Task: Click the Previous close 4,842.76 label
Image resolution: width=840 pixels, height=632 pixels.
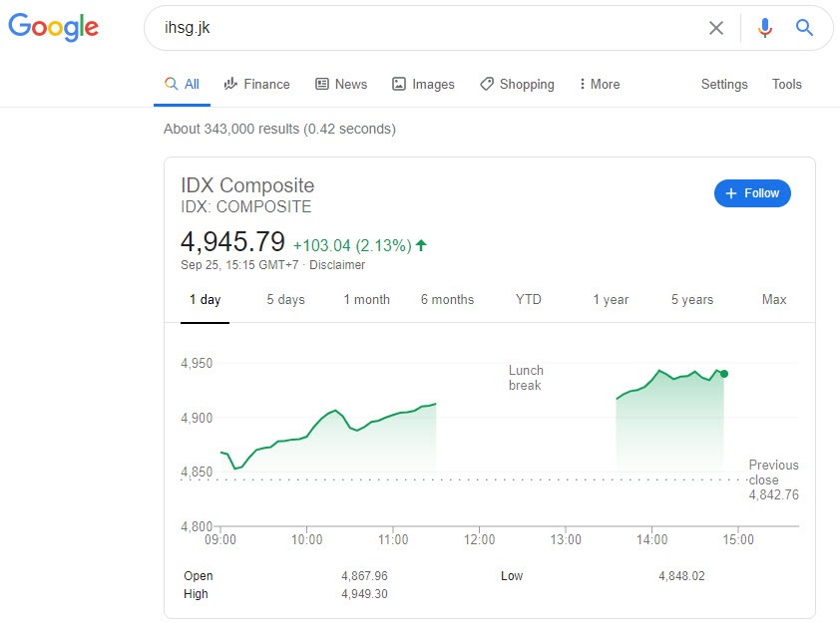Action: [773, 479]
